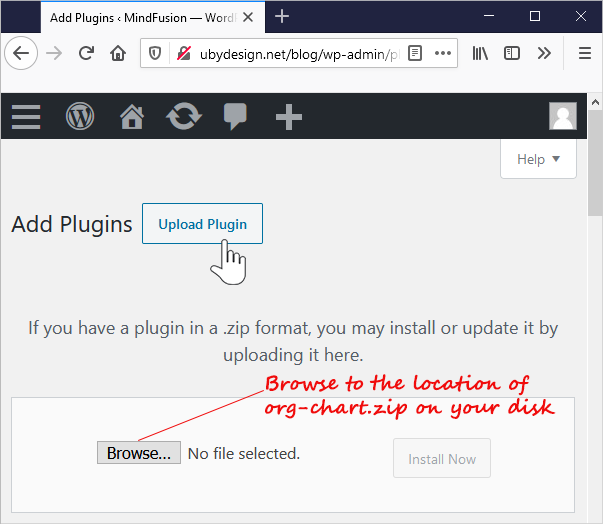This screenshot has height=524, width=603.
Task: Click the browser forward arrow
Action: click(54, 53)
